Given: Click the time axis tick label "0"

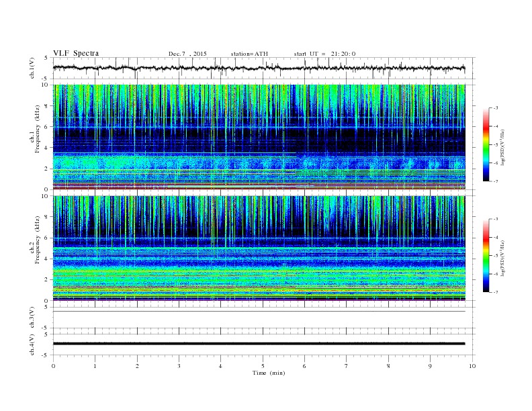Looking at the screenshot, I should click(53, 366).
